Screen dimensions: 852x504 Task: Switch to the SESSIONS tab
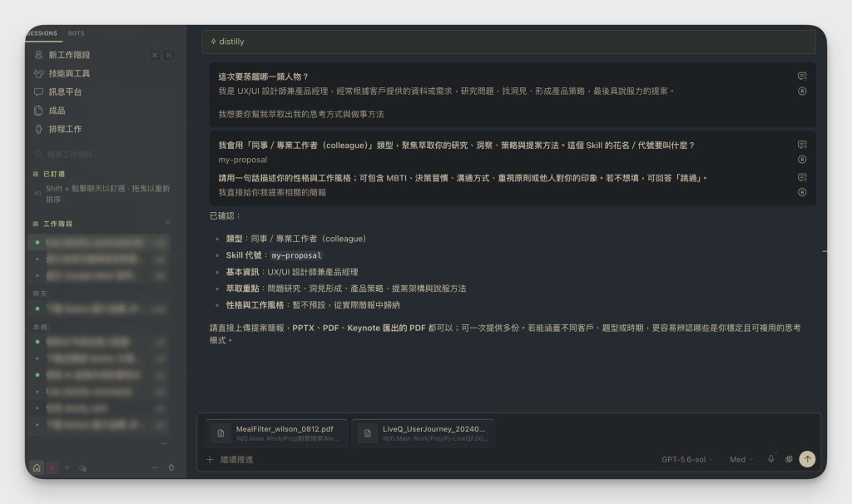click(x=42, y=33)
